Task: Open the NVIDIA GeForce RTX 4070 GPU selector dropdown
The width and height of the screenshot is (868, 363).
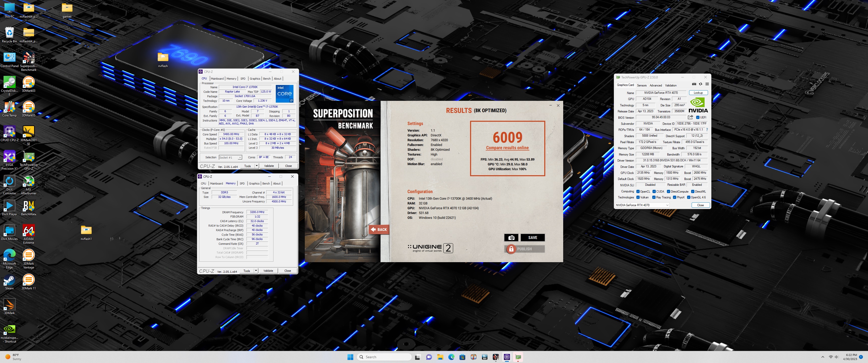Action: click(642, 205)
